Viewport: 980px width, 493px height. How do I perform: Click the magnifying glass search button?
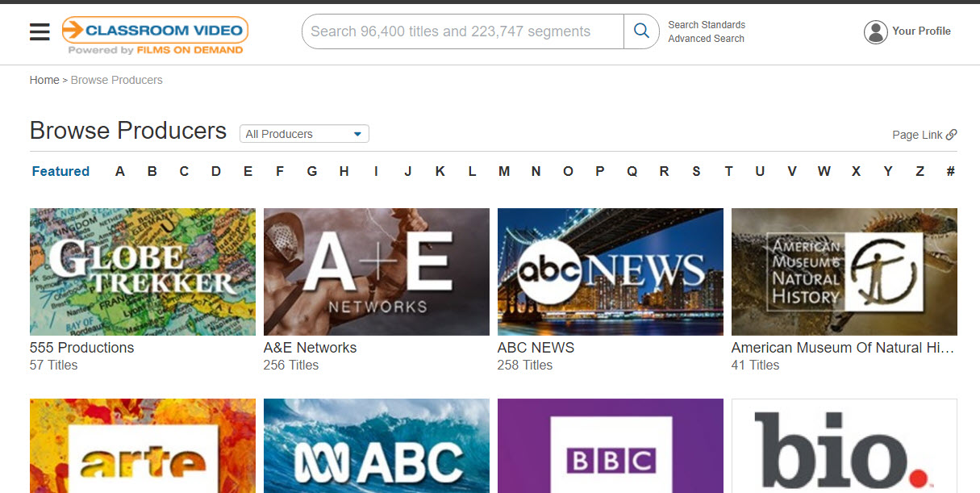point(641,31)
